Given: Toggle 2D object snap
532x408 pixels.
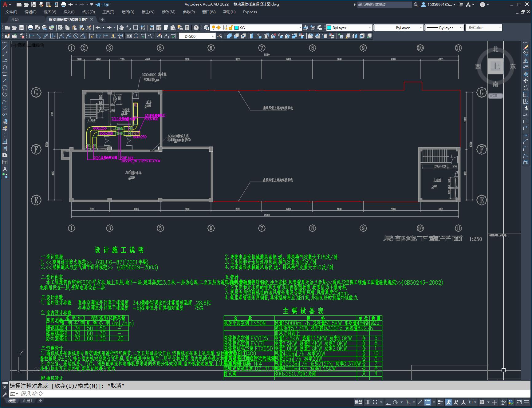Looking at the screenshot, I should 428,402.
